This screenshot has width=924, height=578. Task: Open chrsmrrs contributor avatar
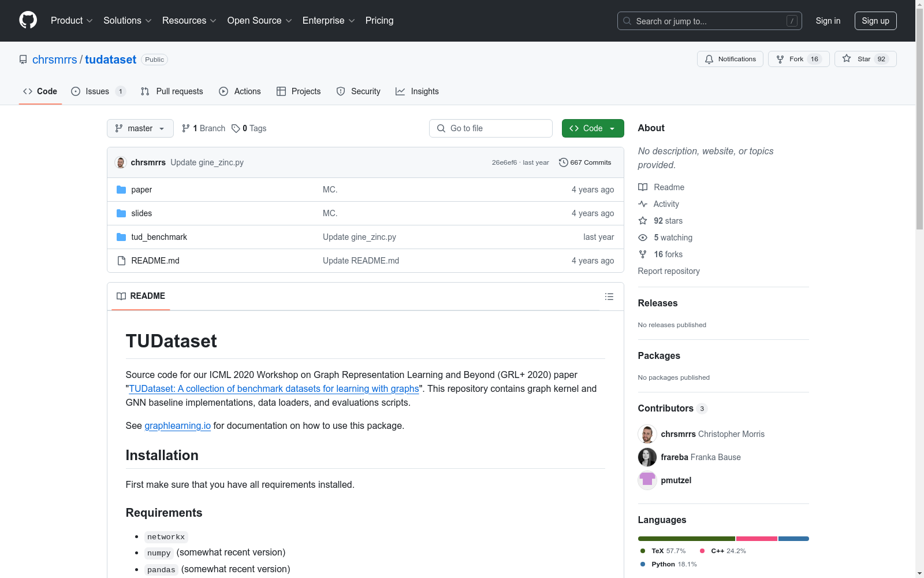pos(647,434)
